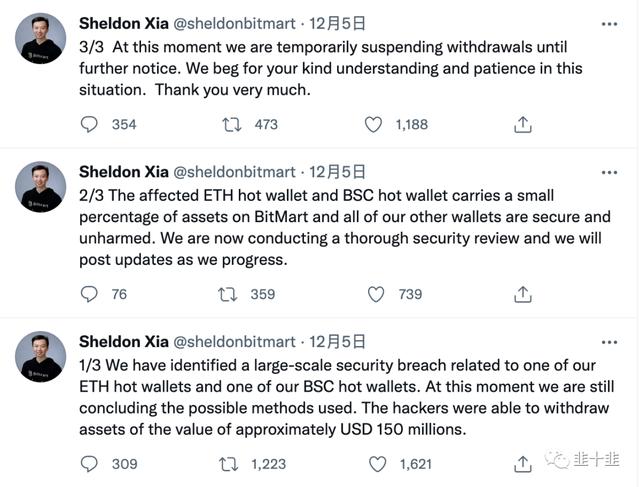Like the 1/3 security breach tweet
Viewport: 640px width, 487px height.
coord(376,464)
